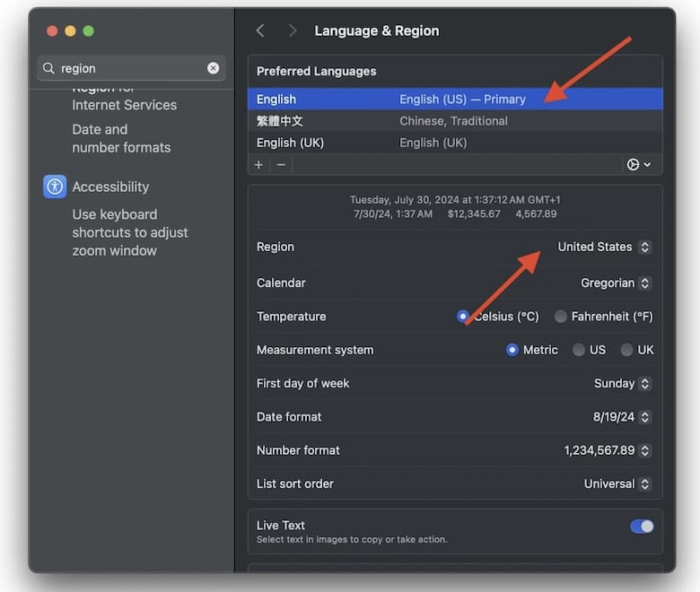The width and height of the screenshot is (700, 592).
Task: Select the English (US) Primary language row
Action: point(455,99)
